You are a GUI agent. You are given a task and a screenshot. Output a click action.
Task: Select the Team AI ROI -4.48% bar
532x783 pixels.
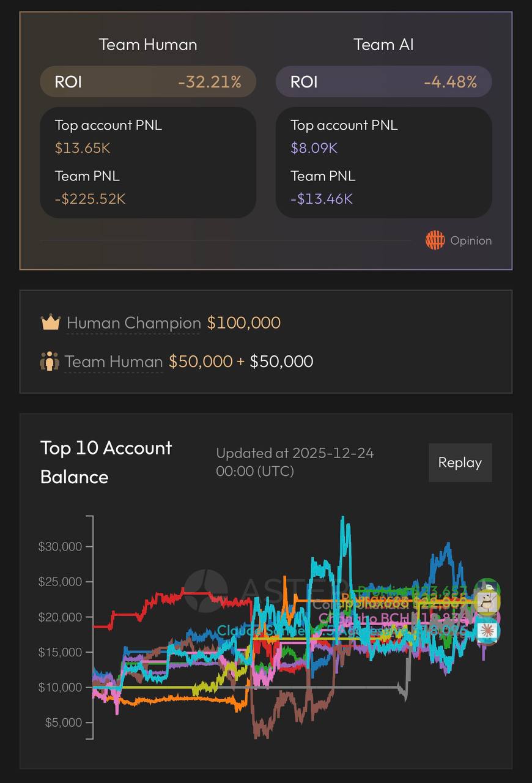click(383, 82)
